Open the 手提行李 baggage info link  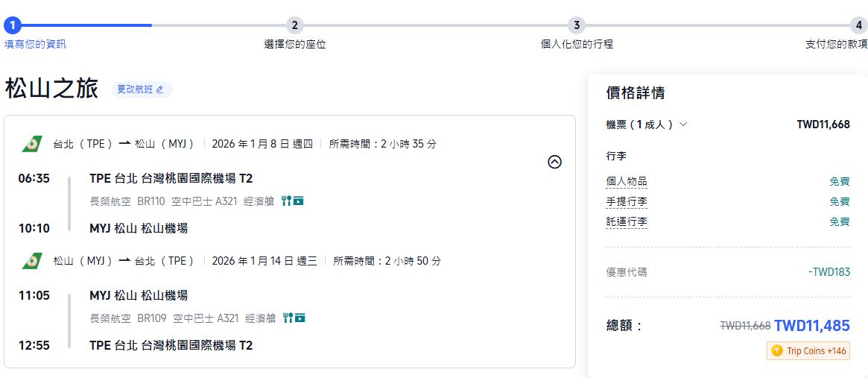click(x=627, y=201)
